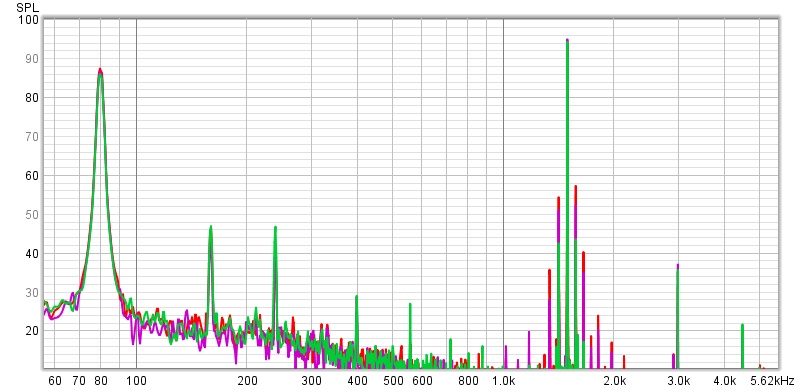Click the SPL axis title
Screen dimensions: 800x392
[x=27, y=7]
